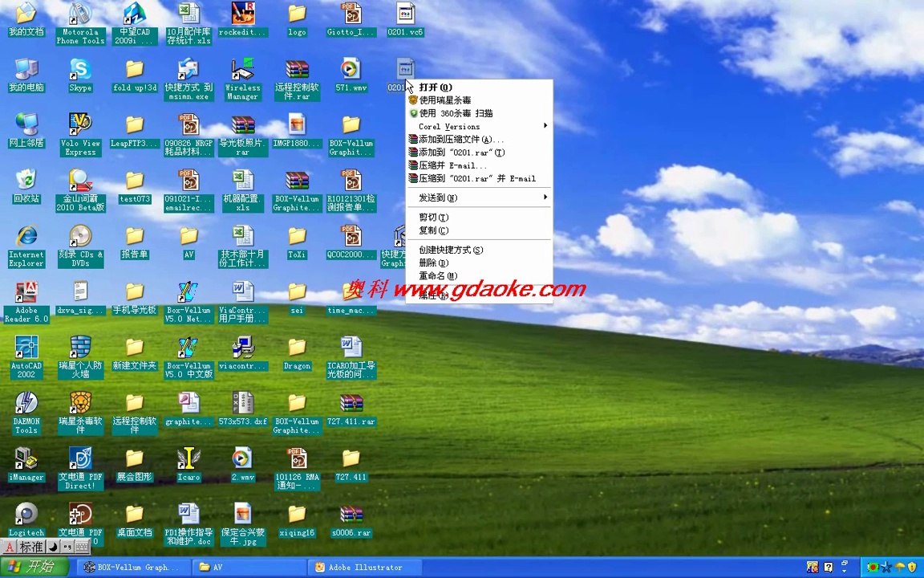Screen dimensions: 924x578
Task: Choose 使用瑞星杀毒 in the context menu
Action: pos(479,100)
